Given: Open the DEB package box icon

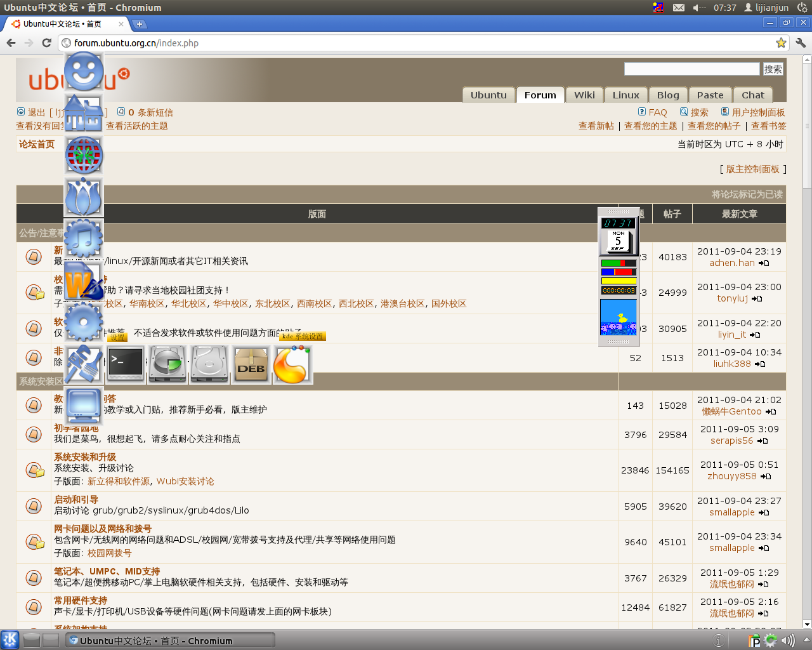Looking at the screenshot, I should click(x=251, y=364).
